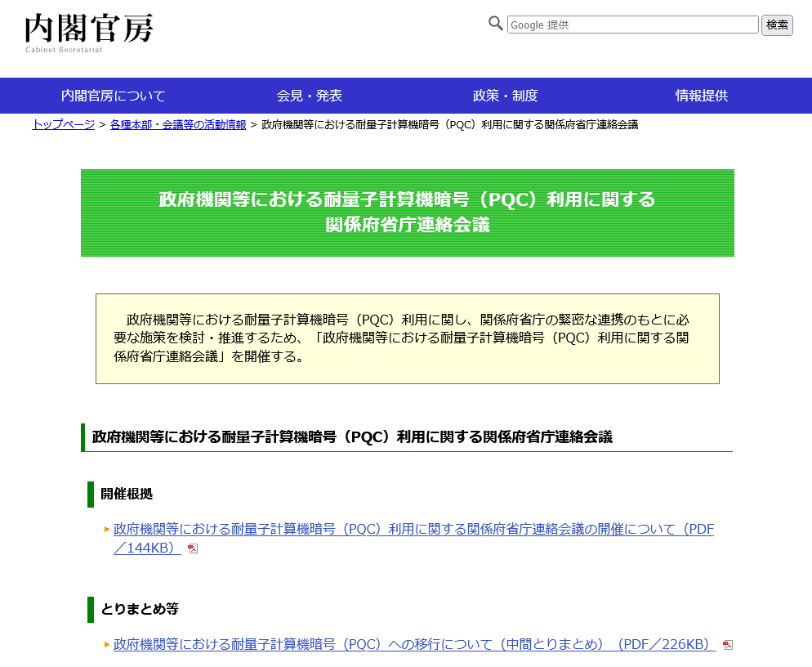
Task: Click the orange arrow bullet under 開催根拠
Action: coord(107,530)
